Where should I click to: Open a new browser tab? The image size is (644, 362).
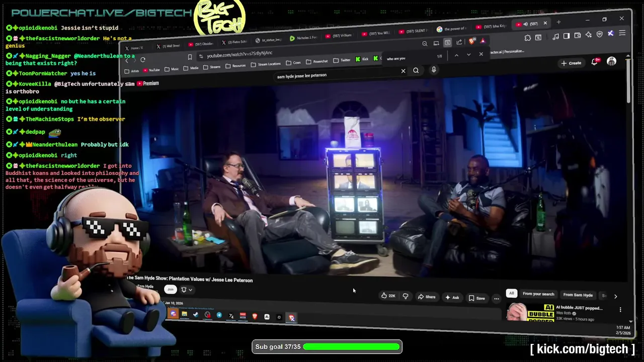pos(558,22)
